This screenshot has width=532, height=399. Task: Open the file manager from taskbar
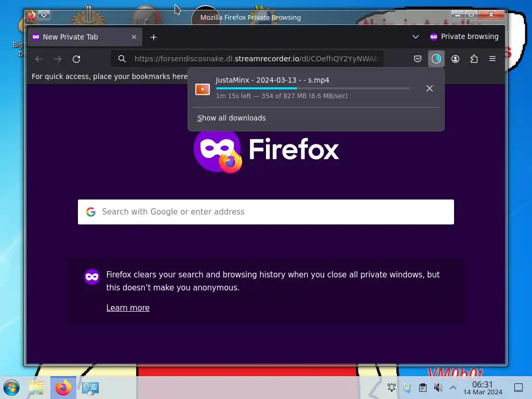(36, 388)
